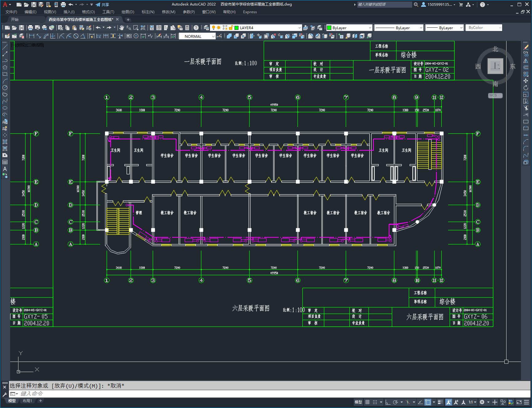532x408 pixels.
Task: Switch to the 开始 tab
Action: tap(15, 19)
